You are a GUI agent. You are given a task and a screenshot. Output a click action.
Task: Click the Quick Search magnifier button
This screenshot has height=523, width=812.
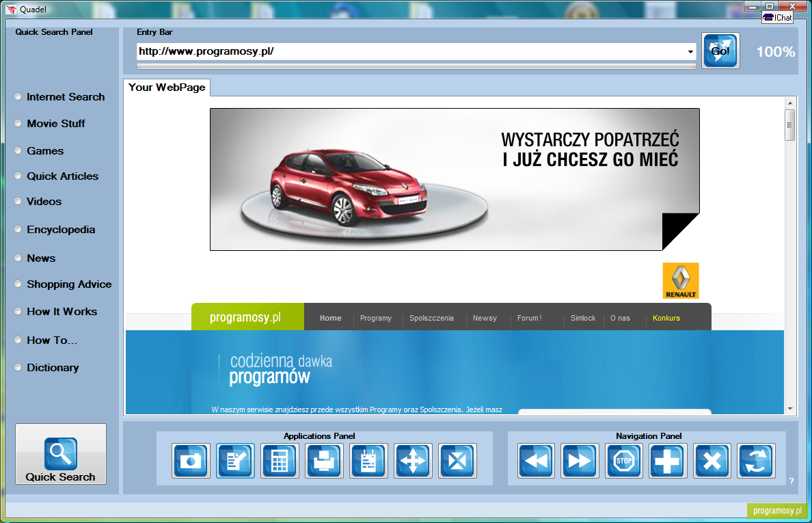pyautogui.click(x=61, y=454)
